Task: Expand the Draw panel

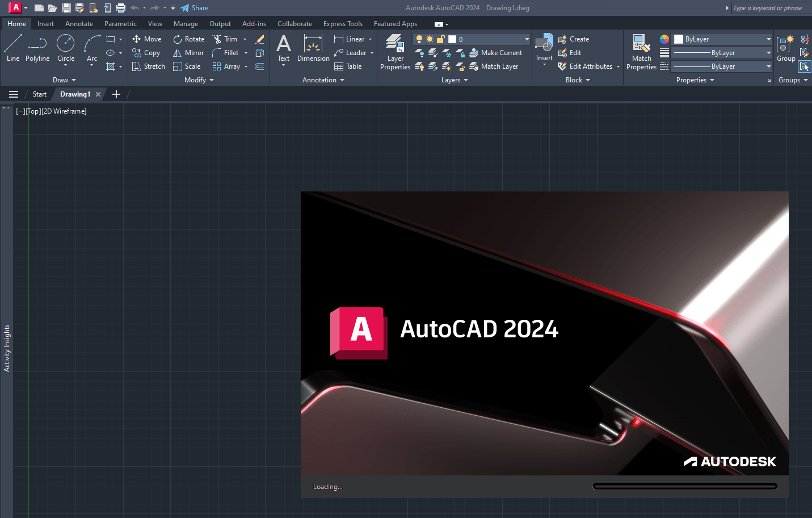Action: [x=64, y=80]
